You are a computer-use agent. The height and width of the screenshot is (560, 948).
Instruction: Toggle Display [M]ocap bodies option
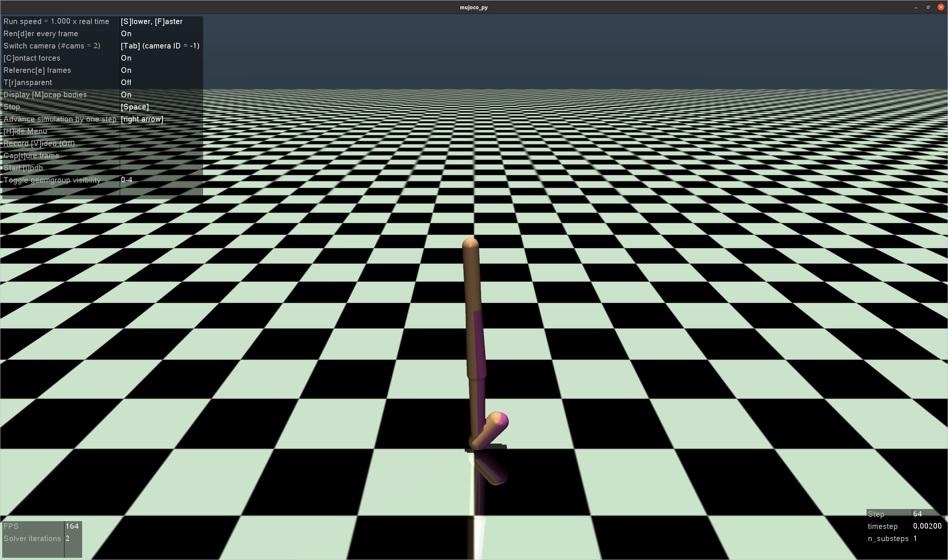click(x=45, y=94)
